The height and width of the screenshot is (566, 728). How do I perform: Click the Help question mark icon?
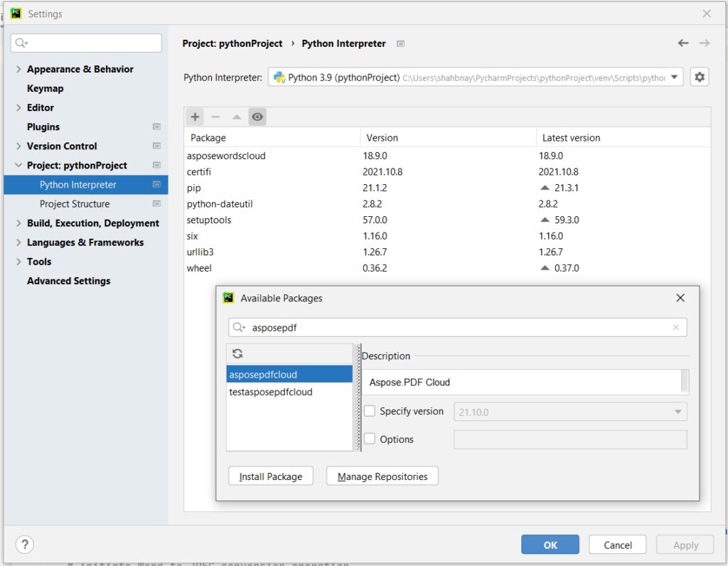[x=25, y=544]
